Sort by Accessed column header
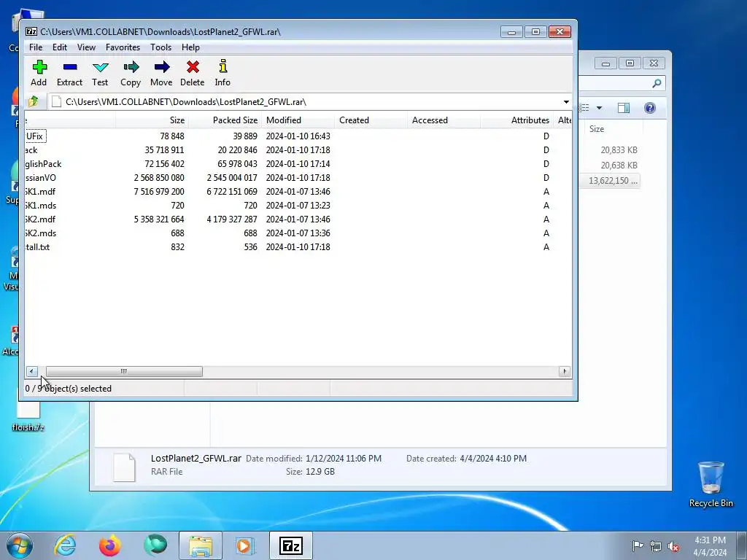 [444, 120]
